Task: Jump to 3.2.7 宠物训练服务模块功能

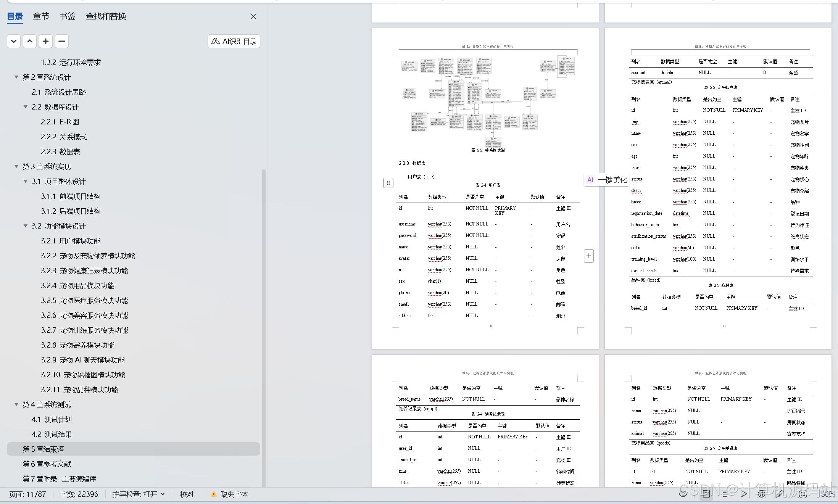Action: pyautogui.click(x=84, y=330)
